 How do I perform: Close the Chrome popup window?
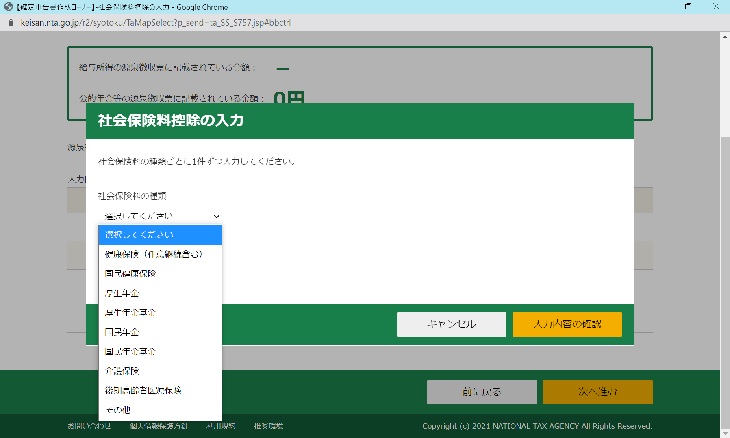coord(716,6)
